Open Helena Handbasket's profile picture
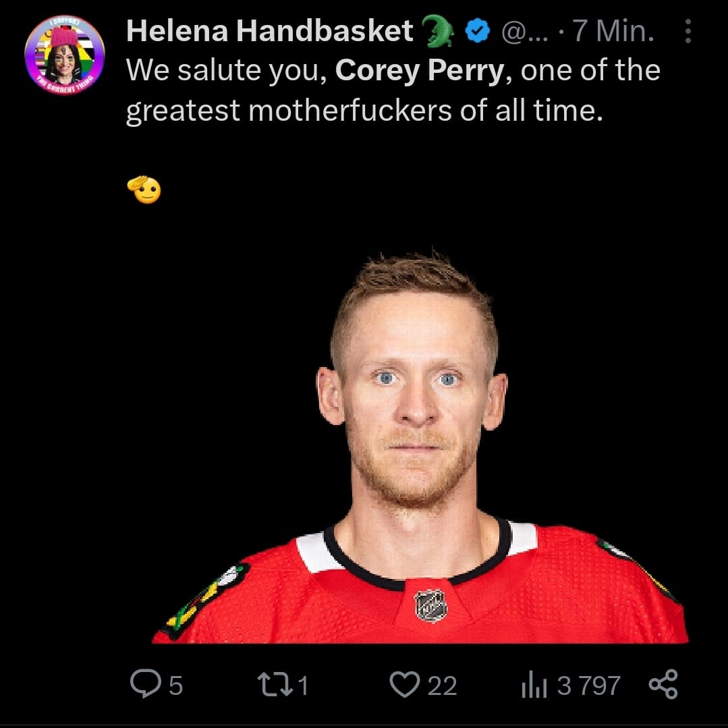Image resolution: width=728 pixels, height=728 pixels. tap(64, 55)
